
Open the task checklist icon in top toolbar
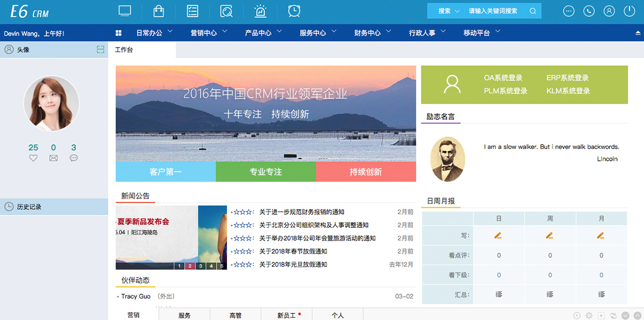(x=192, y=10)
